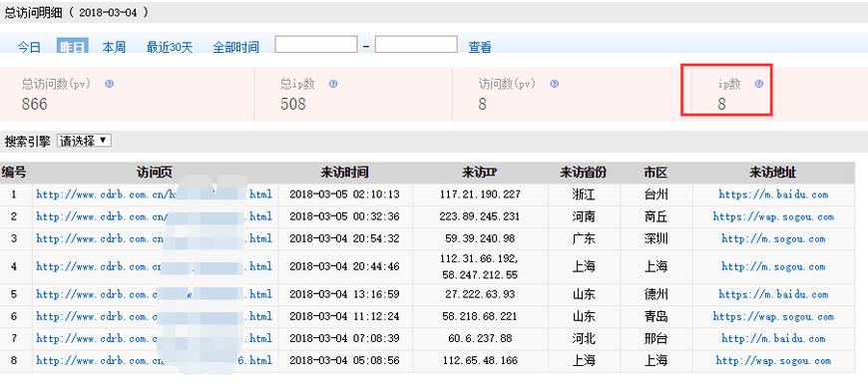This screenshot has height=391, width=868.
Task: Click the 查看 link
Action: [480, 47]
